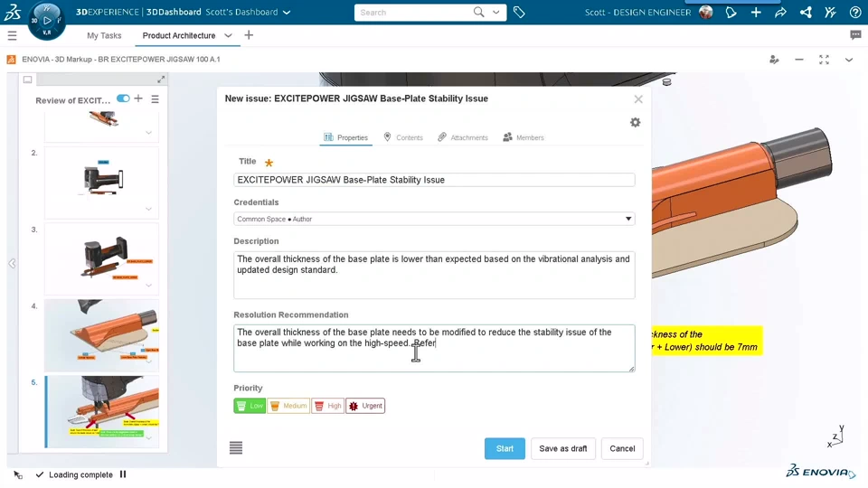Expand the search options chevron
This screenshot has width=868, height=488.
[x=495, y=12]
